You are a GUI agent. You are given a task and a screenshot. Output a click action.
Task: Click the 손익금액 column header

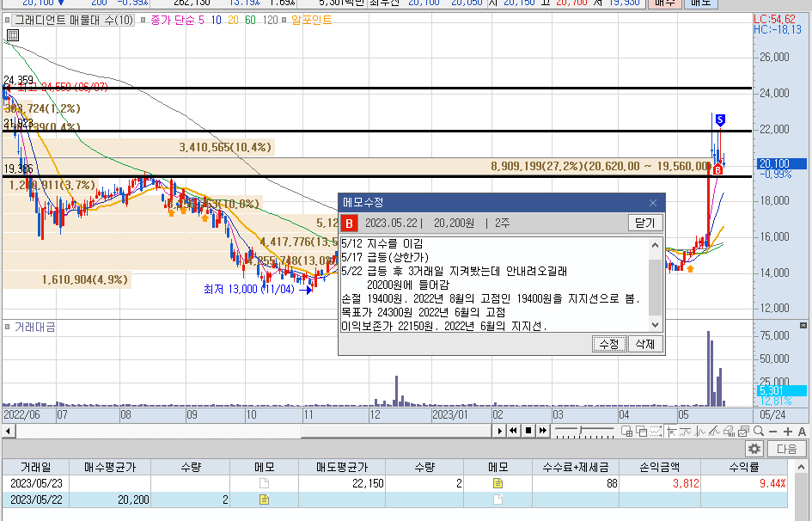coord(660,467)
